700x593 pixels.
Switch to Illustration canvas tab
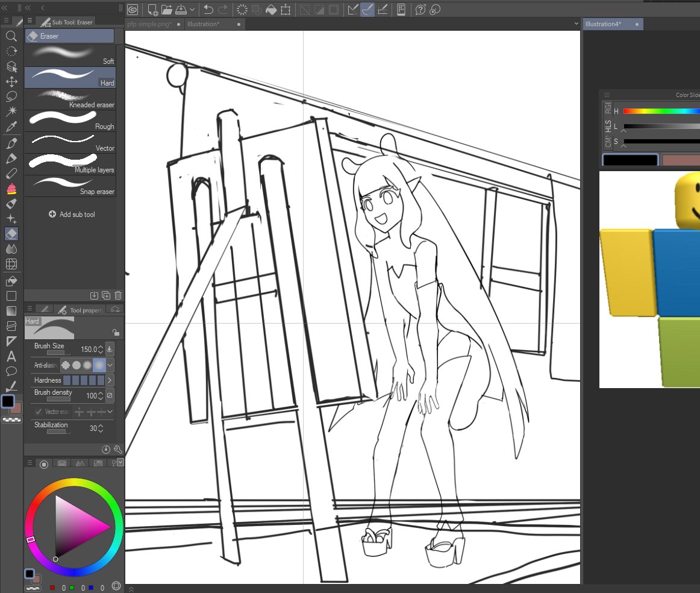(x=213, y=24)
